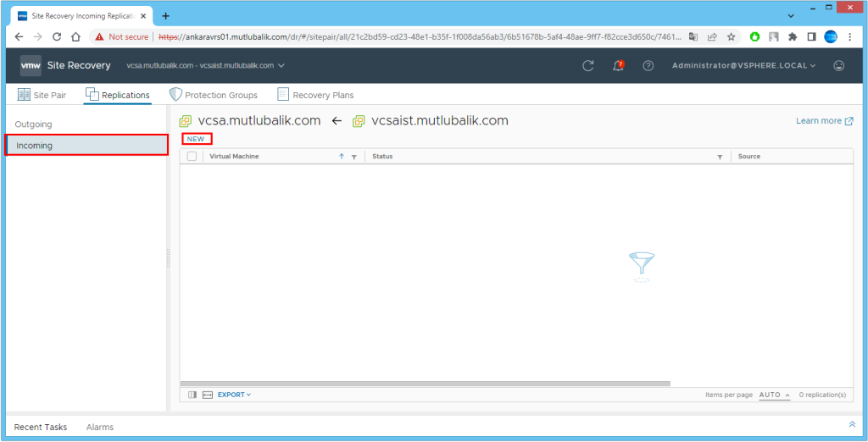
Task: Click the Source column header
Action: point(749,157)
